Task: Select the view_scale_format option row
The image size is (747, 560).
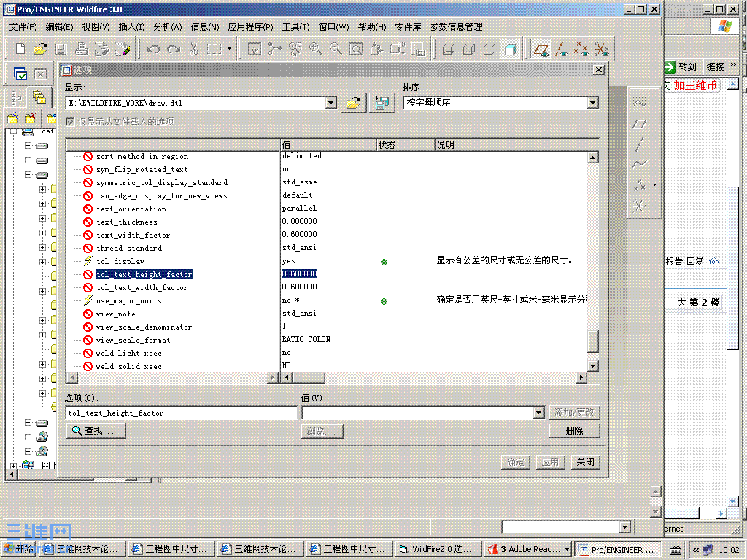Action: (133, 340)
